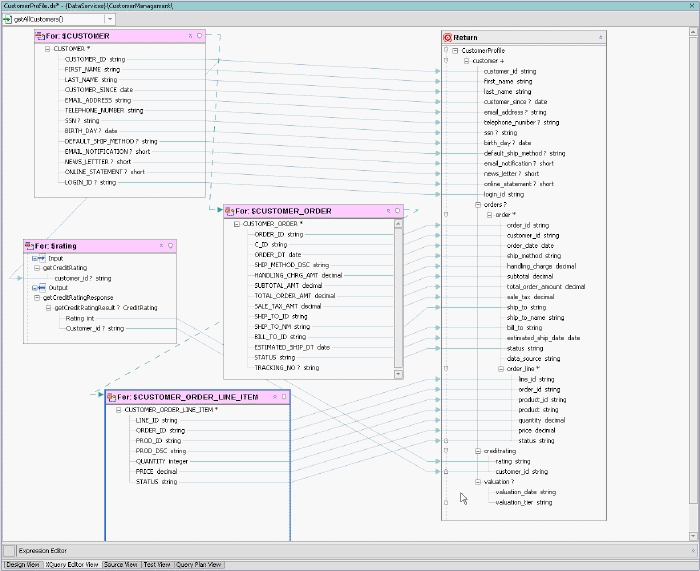
Task: Select PROD_DSC string in line item block
Action: (x=161, y=451)
